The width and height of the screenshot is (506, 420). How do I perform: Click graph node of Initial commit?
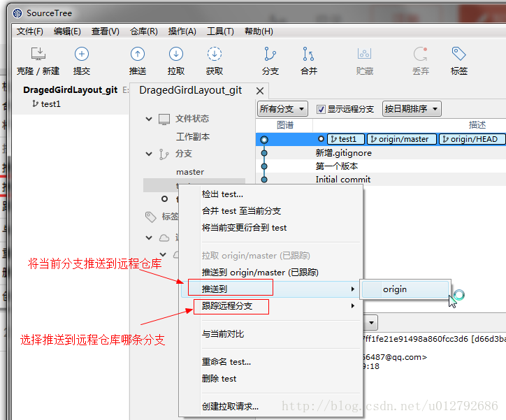264,180
